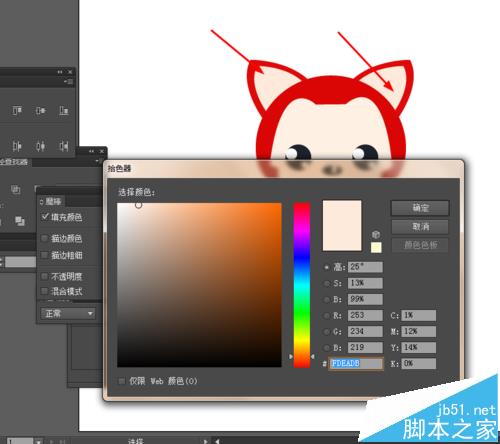This screenshot has height=444, width=500.
Task: Click the 颜色色板 button
Action: coord(420,245)
